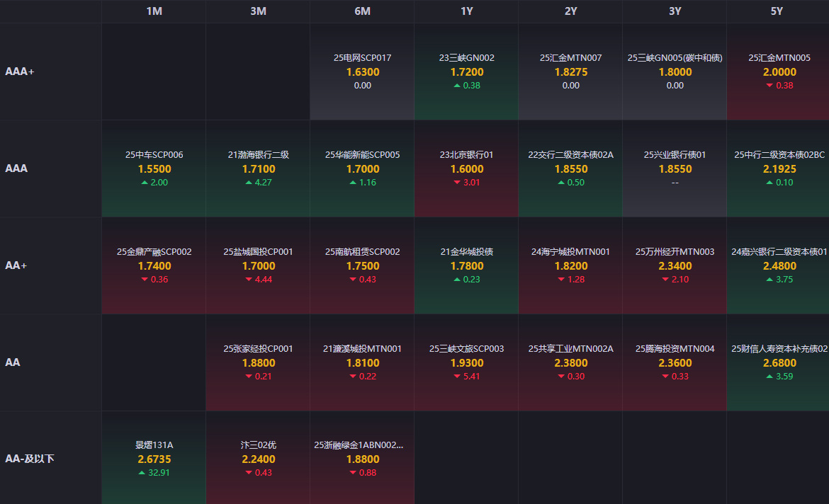Click the AA+ rating row label
The height and width of the screenshot is (504, 829).
(x=16, y=265)
